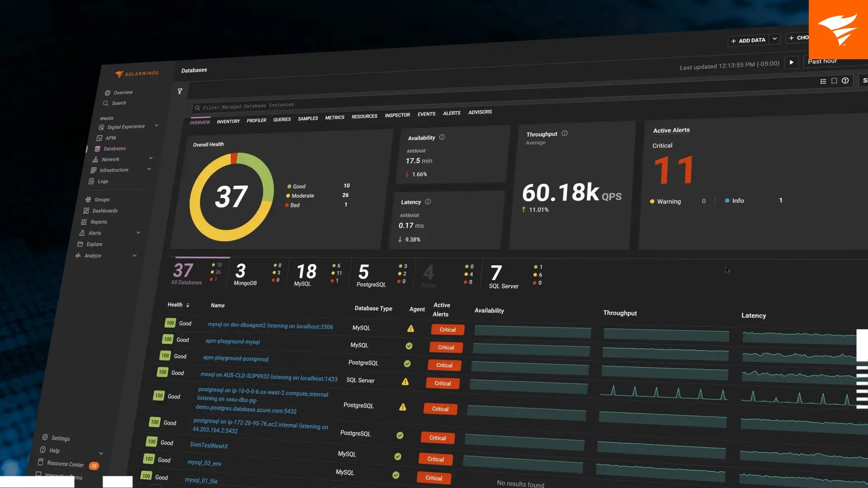Click the Overall Health donut chart

pyautogui.click(x=231, y=197)
